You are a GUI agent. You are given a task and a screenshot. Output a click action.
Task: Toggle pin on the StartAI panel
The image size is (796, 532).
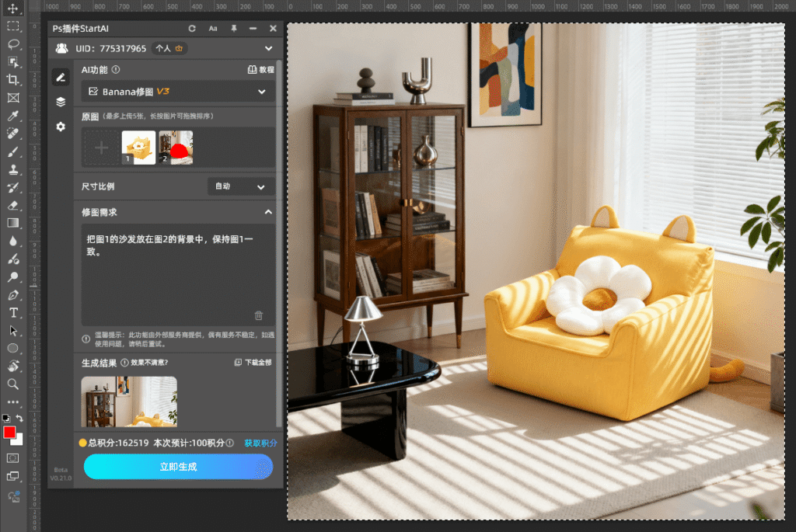tap(233, 29)
